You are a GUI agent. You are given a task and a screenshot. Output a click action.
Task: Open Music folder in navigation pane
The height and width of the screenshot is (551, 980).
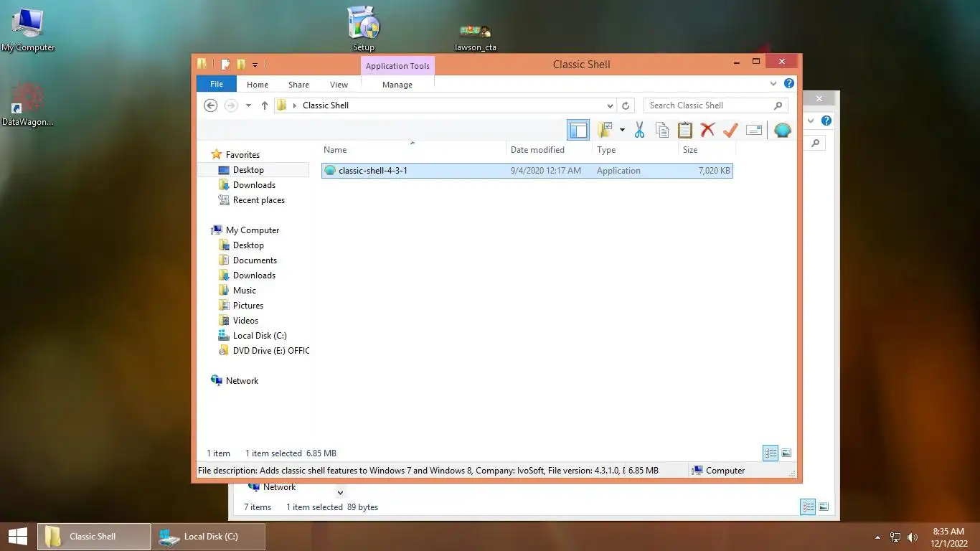click(244, 291)
